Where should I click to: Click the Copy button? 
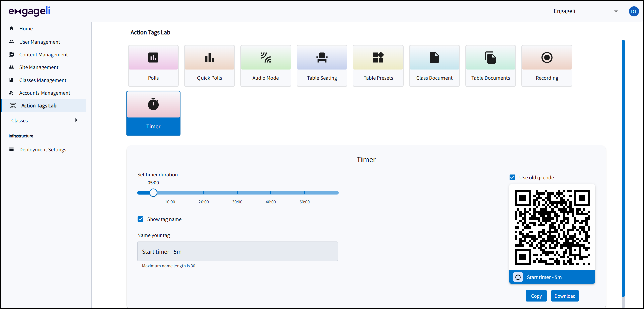coord(536,296)
